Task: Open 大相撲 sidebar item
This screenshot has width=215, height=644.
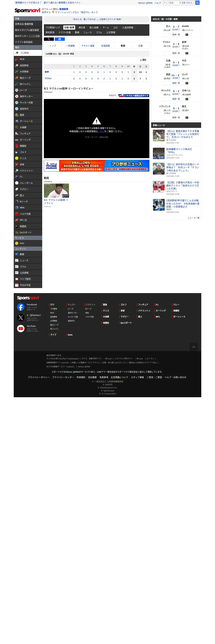Action: coord(28,127)
